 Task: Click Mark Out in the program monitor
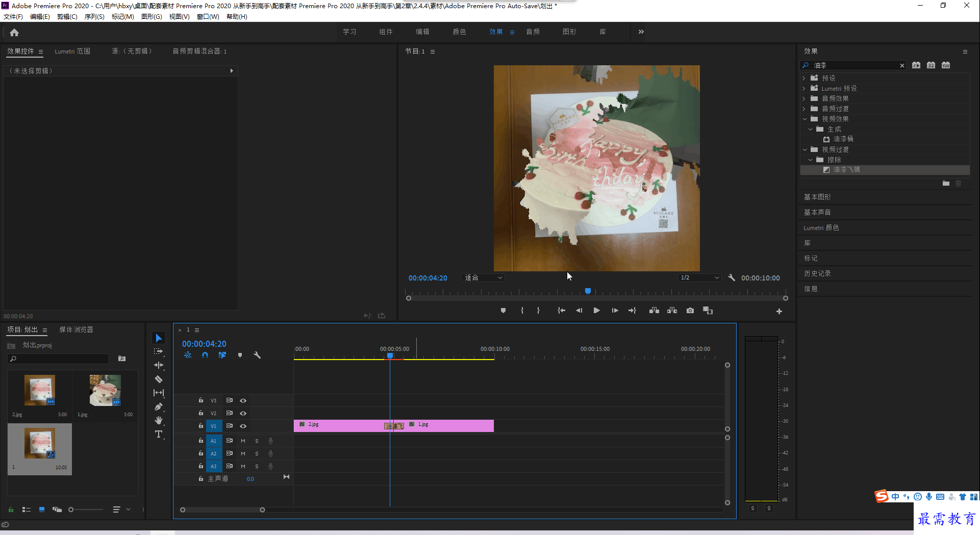(538, 311)
